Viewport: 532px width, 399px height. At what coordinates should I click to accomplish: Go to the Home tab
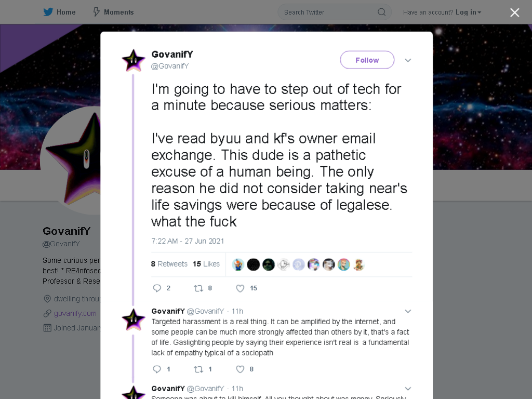pyautogui.click(x=59, y=12)
